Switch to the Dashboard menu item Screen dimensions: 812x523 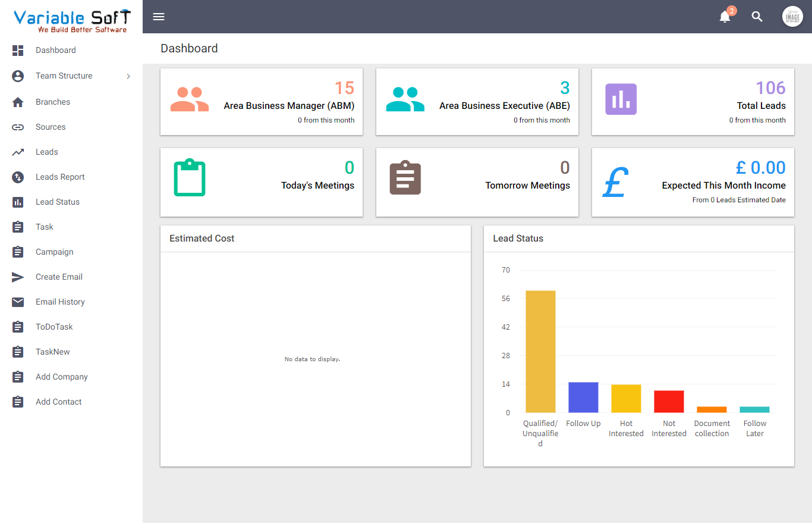tap(55, 50)
